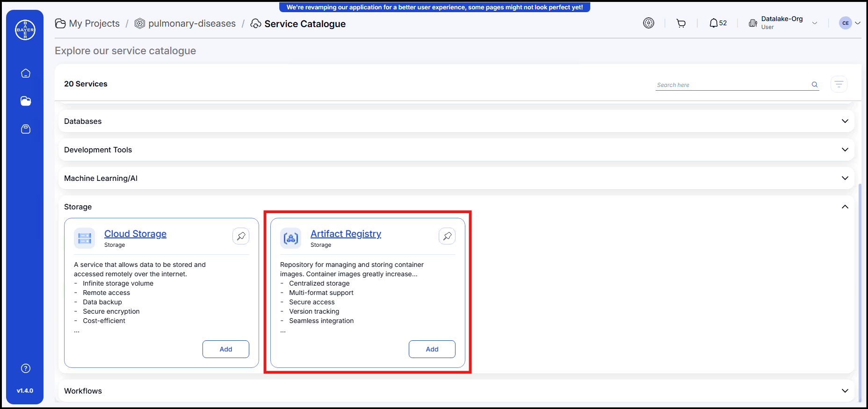Collapse the Storage section

pyautogui.click(x=845, y=207)
